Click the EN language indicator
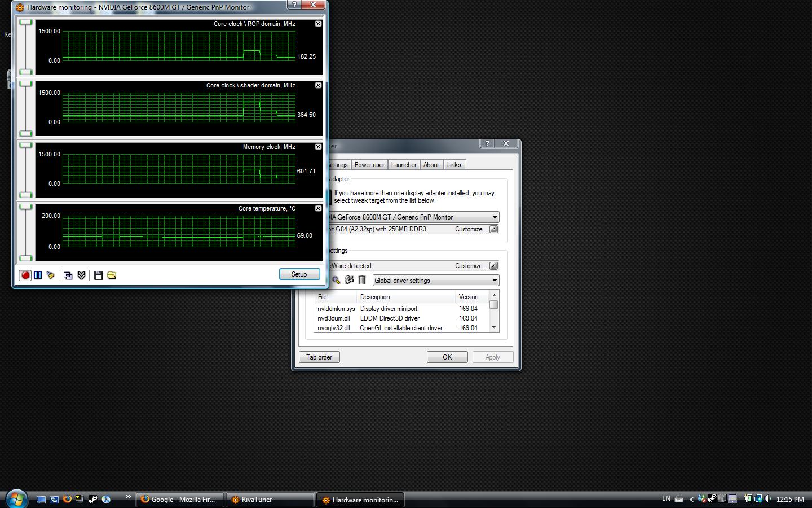 667,498
